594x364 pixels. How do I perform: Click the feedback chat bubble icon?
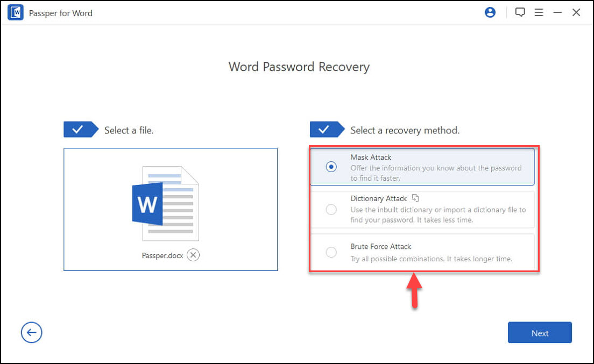point(520,12)
